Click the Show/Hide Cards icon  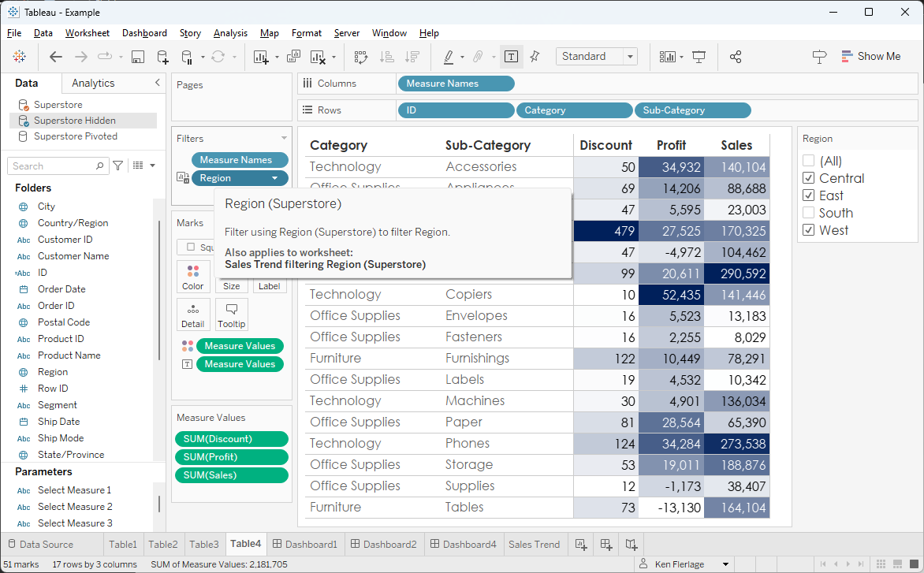coord(667,57)
